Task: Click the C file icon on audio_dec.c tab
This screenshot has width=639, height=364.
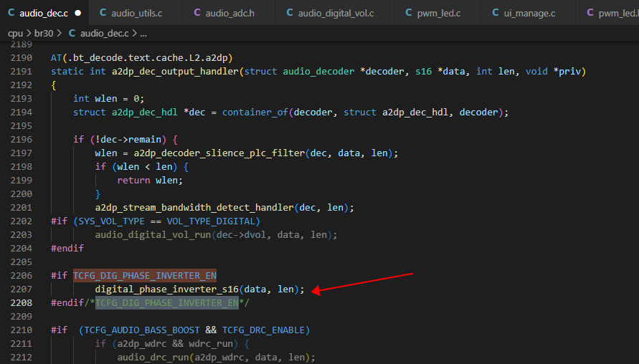Action: click(x=11, y=13)
